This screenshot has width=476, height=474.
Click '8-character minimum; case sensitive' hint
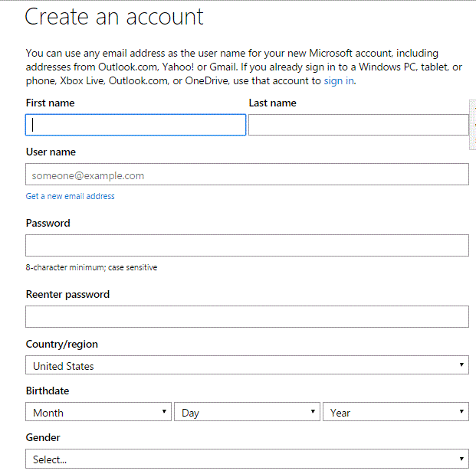[x=91, y=267]
